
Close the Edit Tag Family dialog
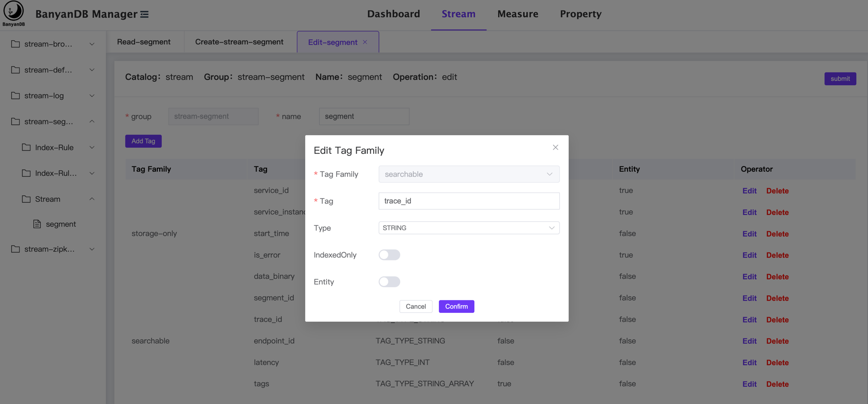click(x=555, y=147)
